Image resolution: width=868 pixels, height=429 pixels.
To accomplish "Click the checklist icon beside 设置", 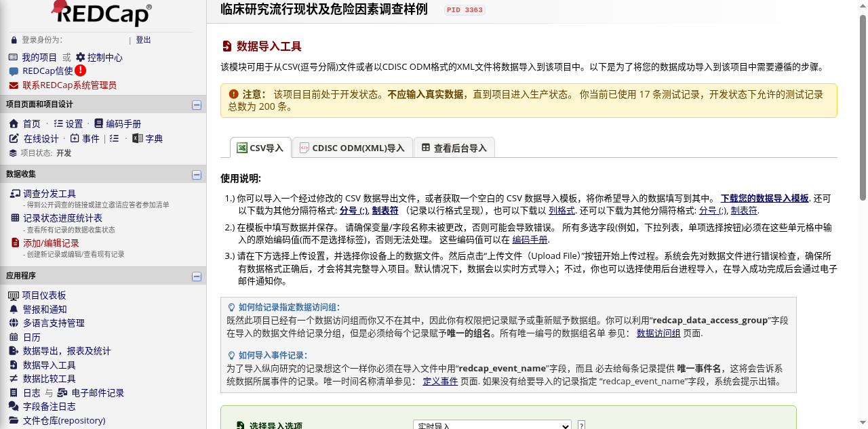I will [58, 124].
